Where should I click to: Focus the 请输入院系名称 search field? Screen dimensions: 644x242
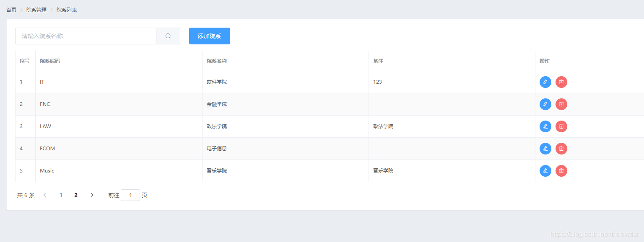click(x=86, y=36)
